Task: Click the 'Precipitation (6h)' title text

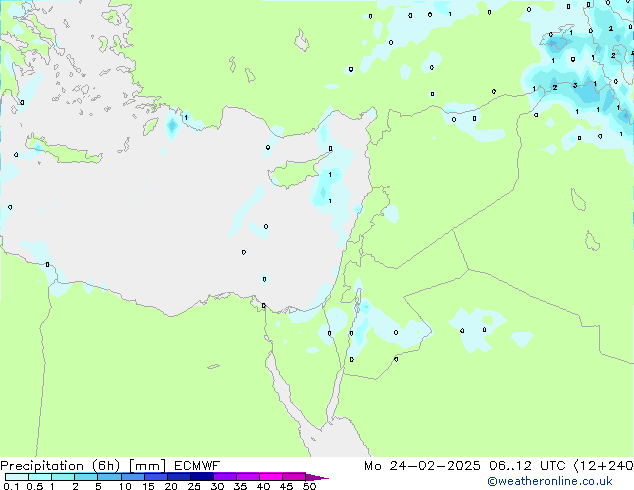Action: 60,466
